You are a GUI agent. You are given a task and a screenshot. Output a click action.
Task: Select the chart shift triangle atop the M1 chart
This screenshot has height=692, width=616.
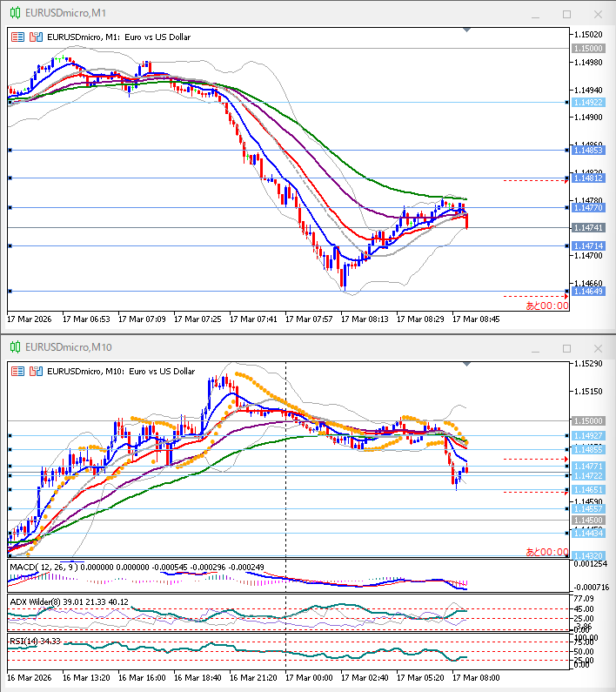coord(468,30)
